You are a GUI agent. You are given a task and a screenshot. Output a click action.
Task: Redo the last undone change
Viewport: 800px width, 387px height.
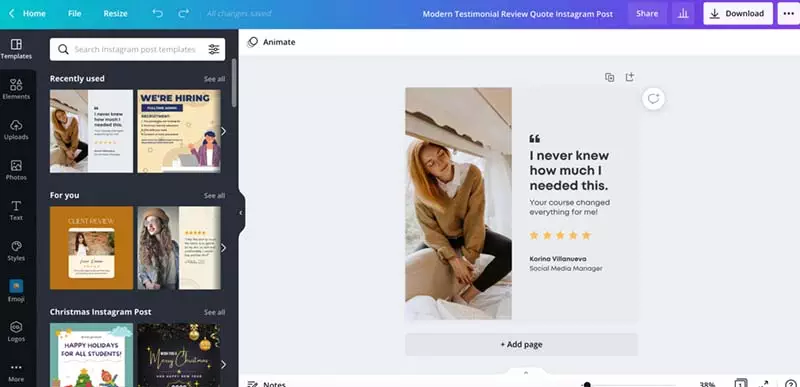click(x=184, y=14)
